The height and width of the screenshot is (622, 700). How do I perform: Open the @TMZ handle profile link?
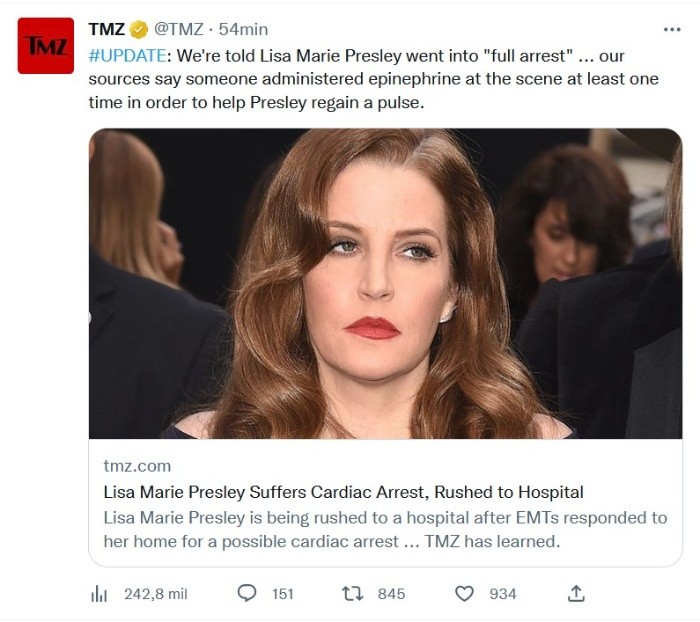pyautogui.click(x=180, y=29)
